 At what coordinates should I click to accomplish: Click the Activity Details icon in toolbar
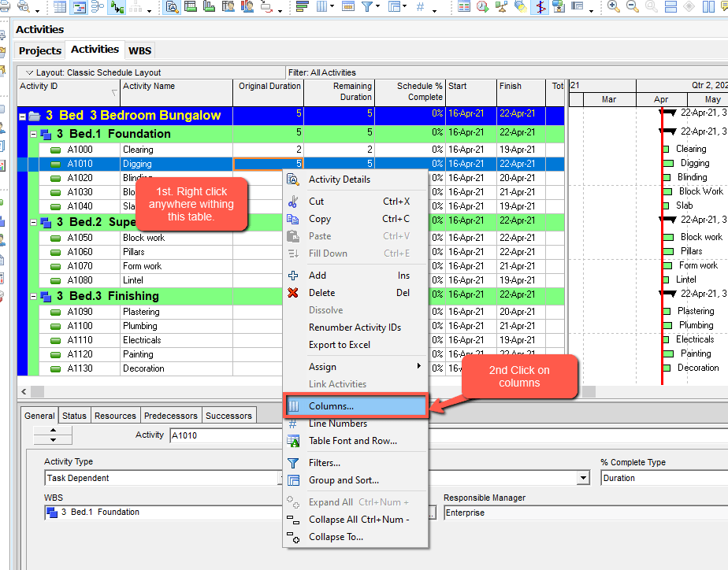(x=173, y=6)
